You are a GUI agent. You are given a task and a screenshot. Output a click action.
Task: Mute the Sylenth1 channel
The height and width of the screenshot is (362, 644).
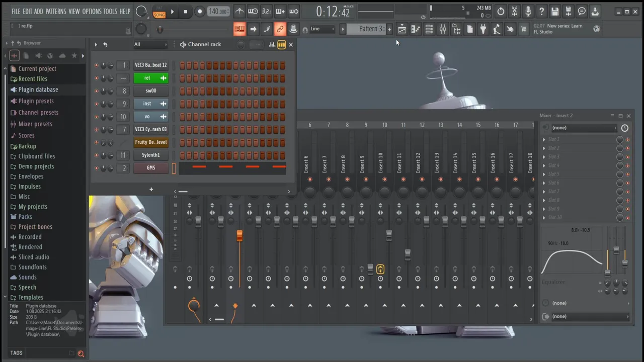click(x=97, y=155)
